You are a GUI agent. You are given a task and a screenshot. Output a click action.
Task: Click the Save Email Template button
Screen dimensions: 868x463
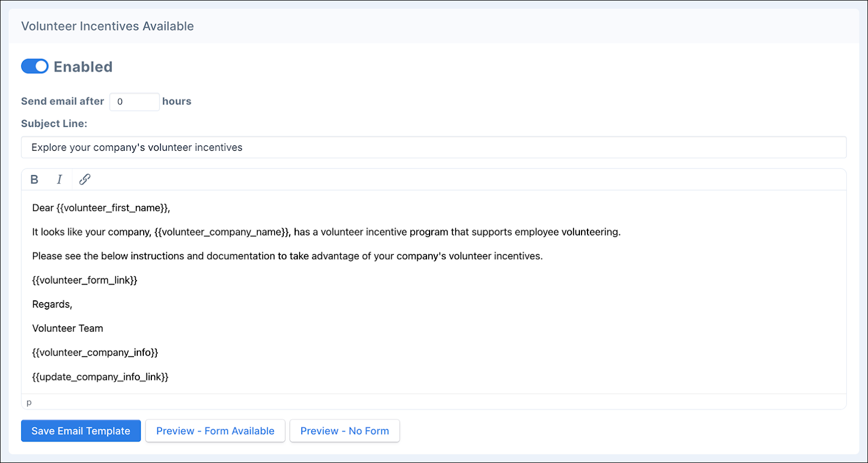click(81, 431)
